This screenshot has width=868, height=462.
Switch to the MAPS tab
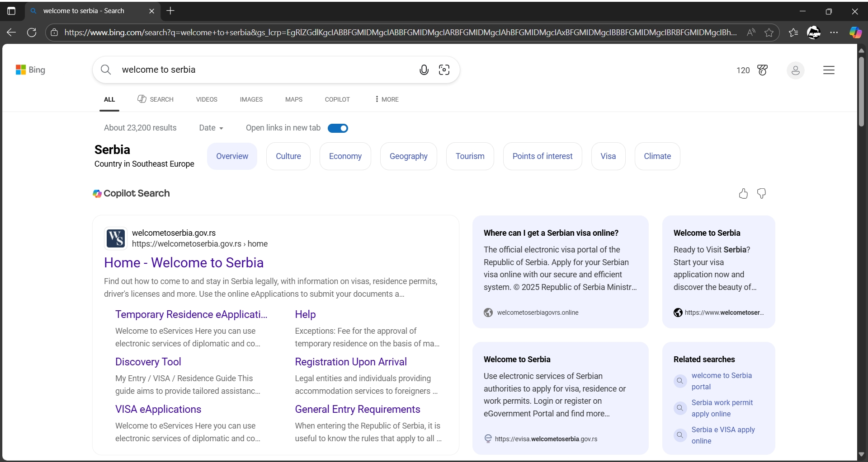[293, 99]
